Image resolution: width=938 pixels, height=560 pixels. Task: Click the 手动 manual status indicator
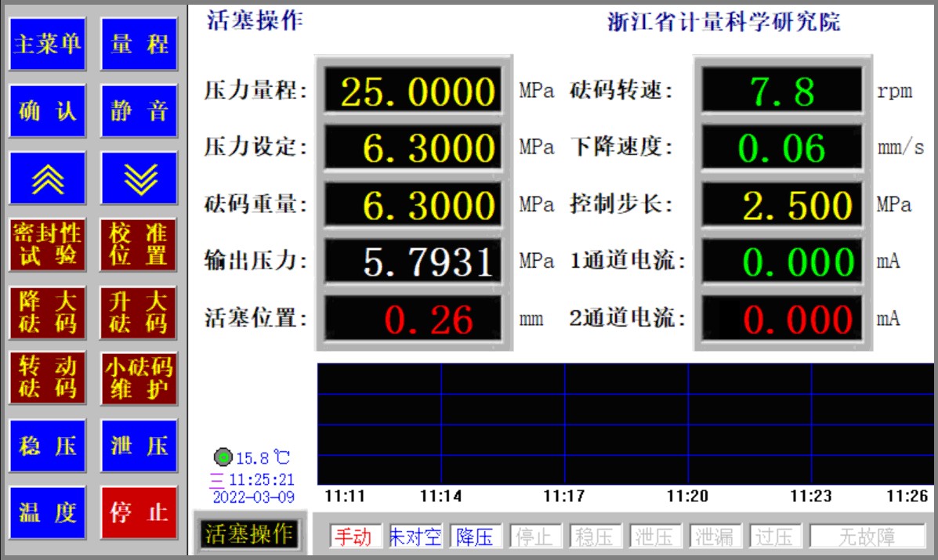click(354, 537)
